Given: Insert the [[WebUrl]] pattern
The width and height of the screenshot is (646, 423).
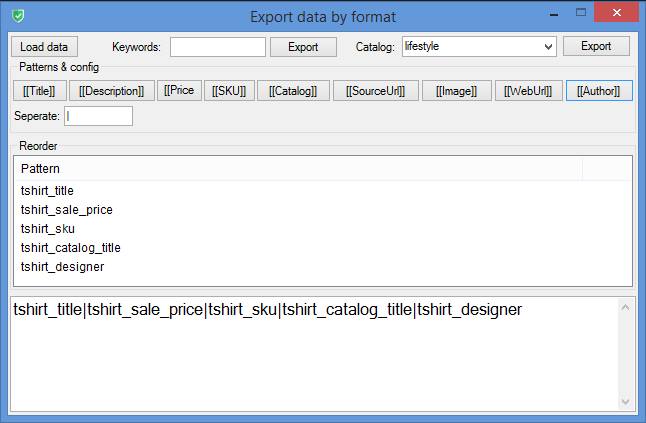Looking at the screenshot, I should coord(529,91).
